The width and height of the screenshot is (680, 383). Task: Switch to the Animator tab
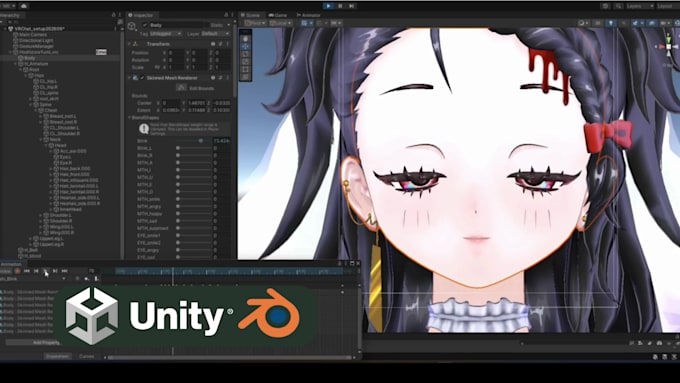(308, 15)
